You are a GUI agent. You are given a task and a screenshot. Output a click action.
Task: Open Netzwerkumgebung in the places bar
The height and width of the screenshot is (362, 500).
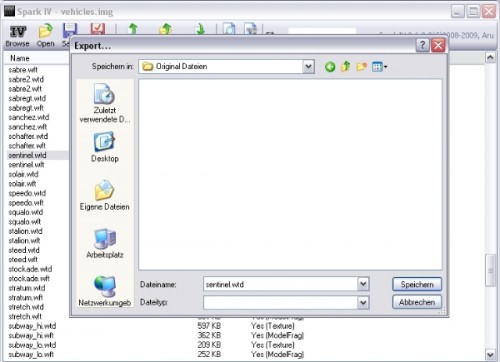tap(105, 291)
